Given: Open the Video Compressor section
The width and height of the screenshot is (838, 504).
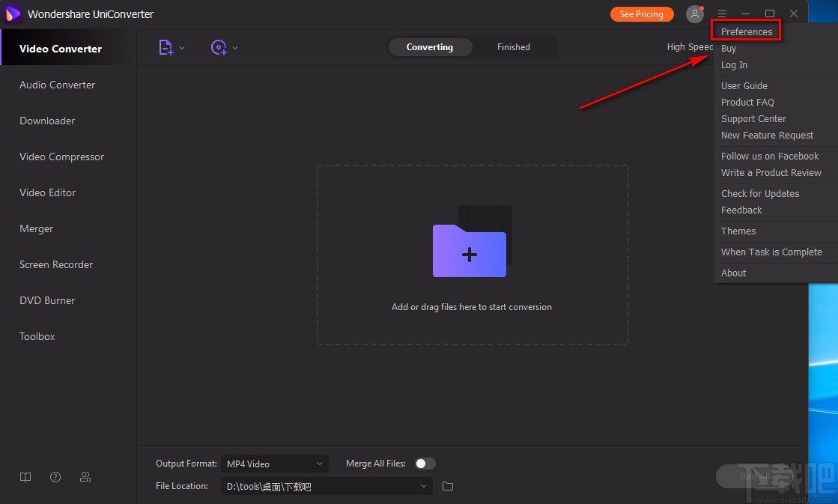Looking at the screenshot, I should coord(61,157).
